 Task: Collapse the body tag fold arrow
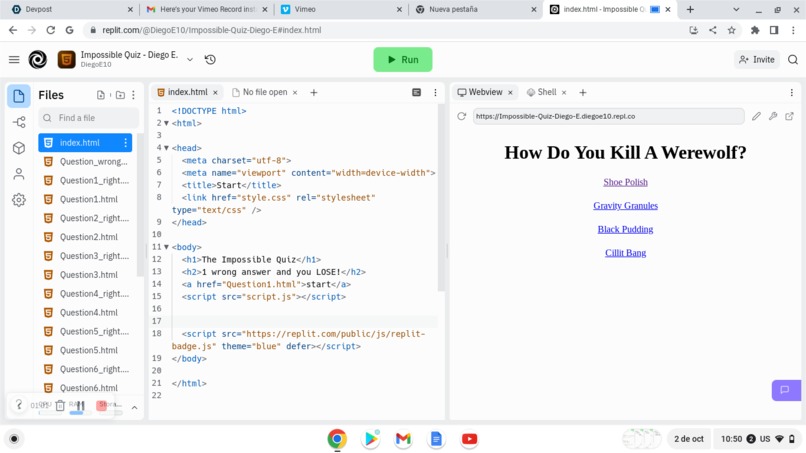coord(167,247)
